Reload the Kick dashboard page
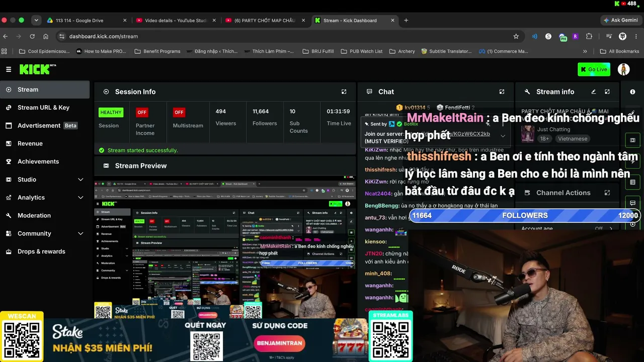 32,36
